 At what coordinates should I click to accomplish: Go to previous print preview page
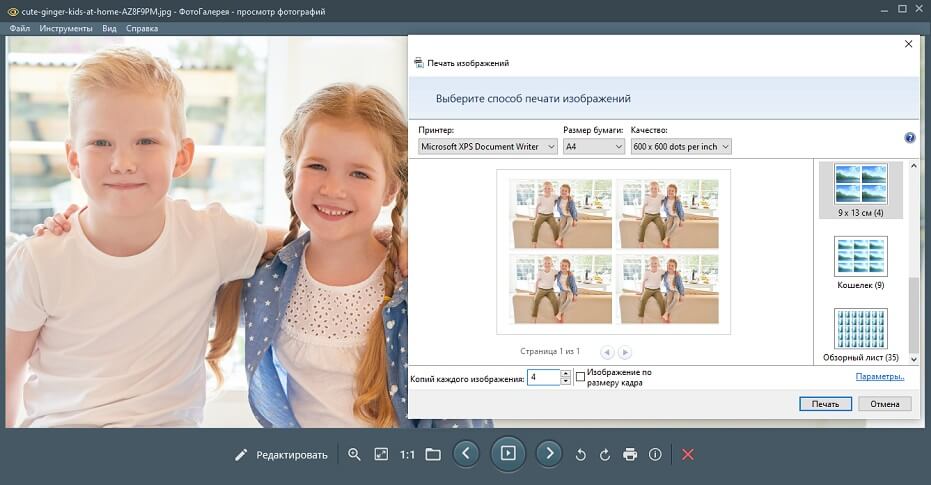click(x=607, y=352)
